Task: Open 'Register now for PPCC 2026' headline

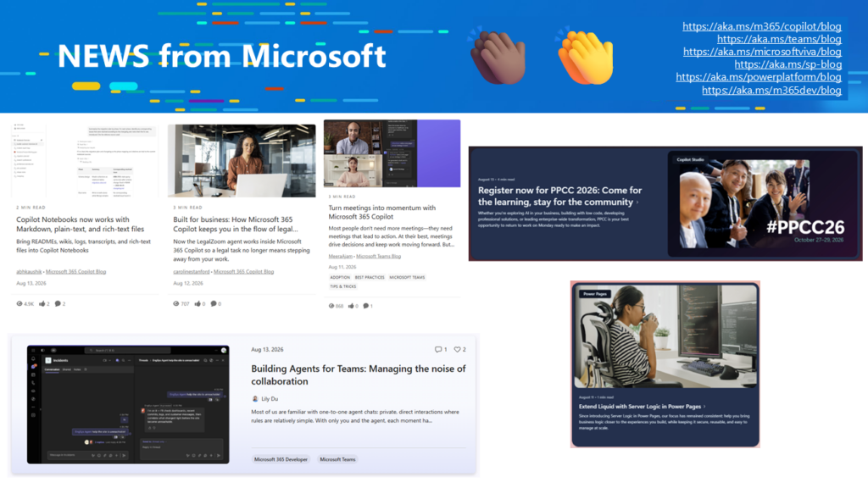Action: tap(559, 196)
